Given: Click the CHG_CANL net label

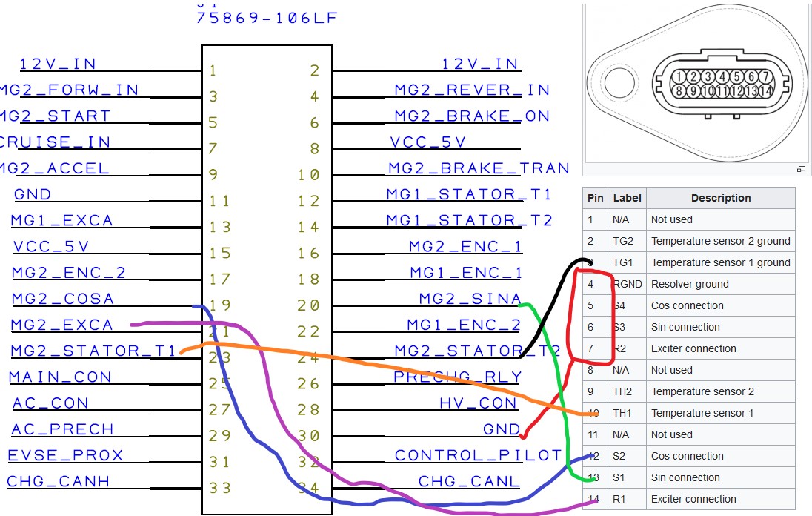Looking at the screenshot, I should click(x=469, y=481).
